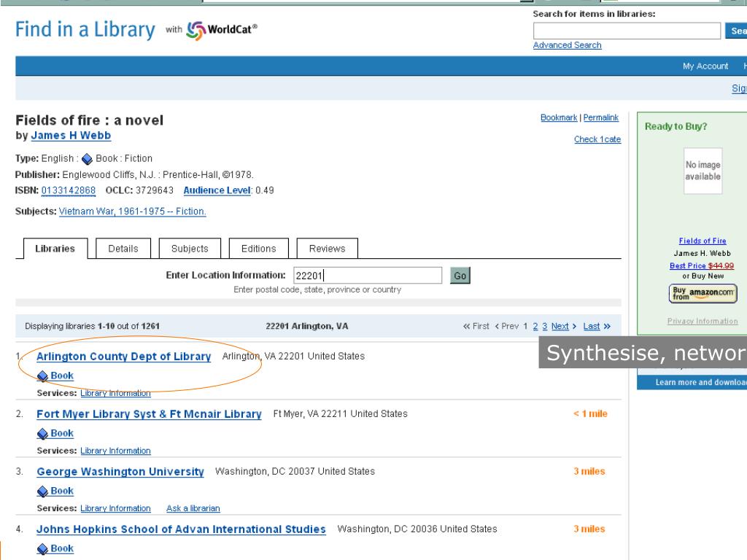Open Fields of Fire link in Ready to Buy

[703, 241]
